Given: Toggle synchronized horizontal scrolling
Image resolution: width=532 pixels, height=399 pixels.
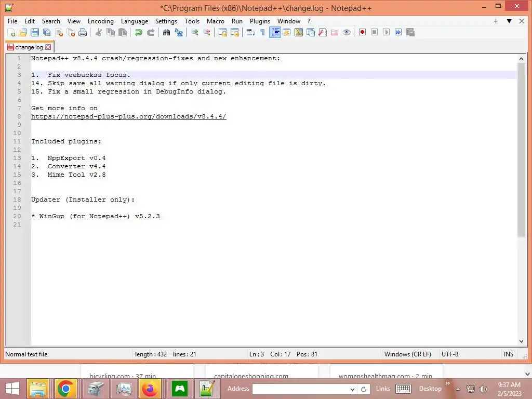Looking at the screenshot, I should tap(234, 32).
